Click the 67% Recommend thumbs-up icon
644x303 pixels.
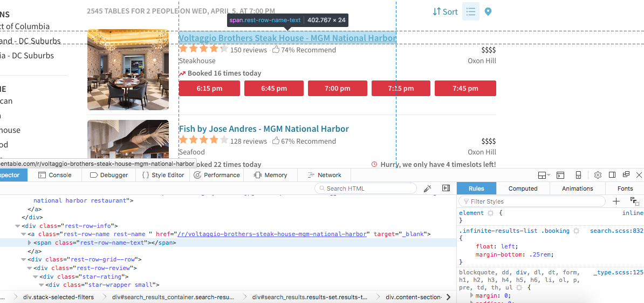pyautogui.click(x=276, y=141)
